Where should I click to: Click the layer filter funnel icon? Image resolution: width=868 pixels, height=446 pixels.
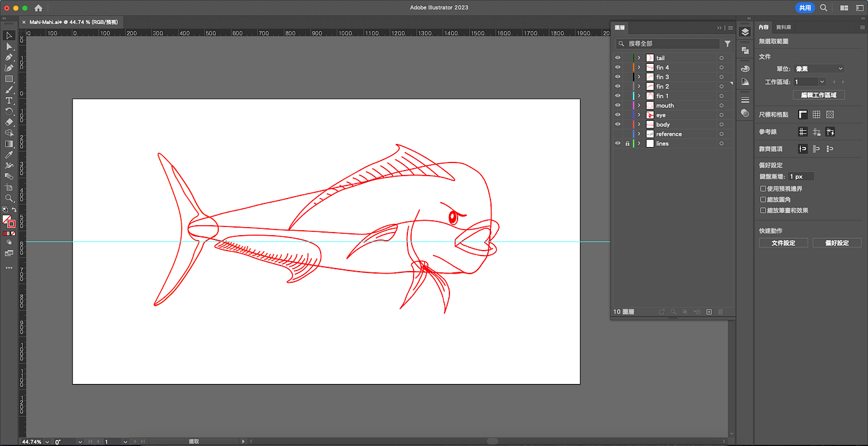(728, 44)
